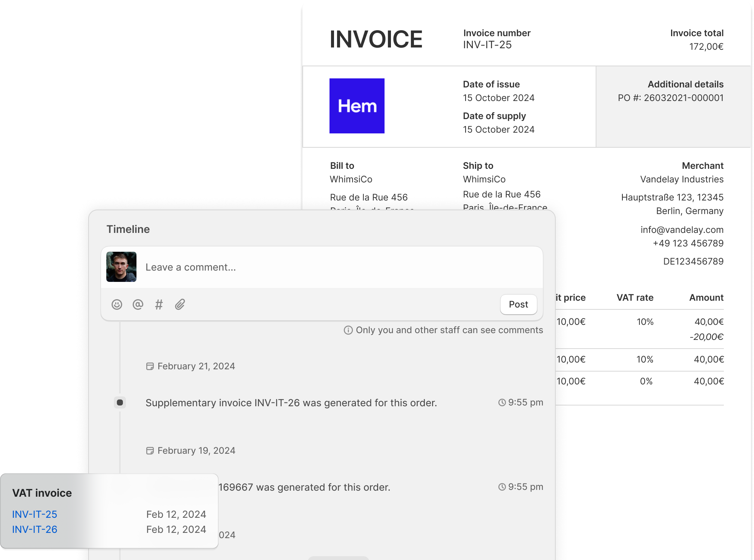Open VAT invoice INV-IT-26 link
The width and height of the screenshot is (754, 560).
tap(35, 529)
